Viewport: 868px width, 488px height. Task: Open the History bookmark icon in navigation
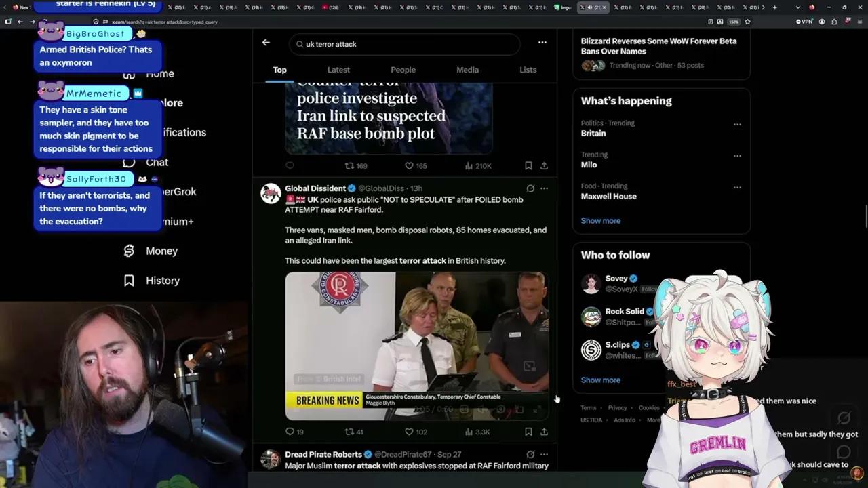[x=129, y=280]
